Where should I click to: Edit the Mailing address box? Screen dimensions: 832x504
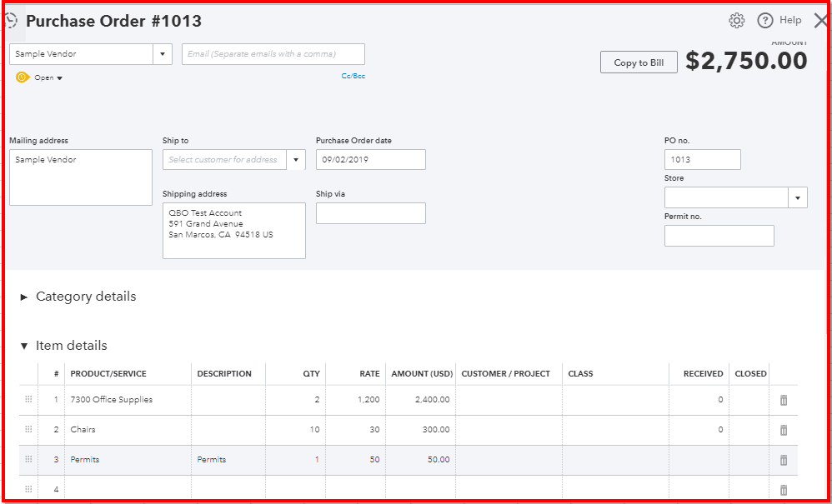(81, 177)
